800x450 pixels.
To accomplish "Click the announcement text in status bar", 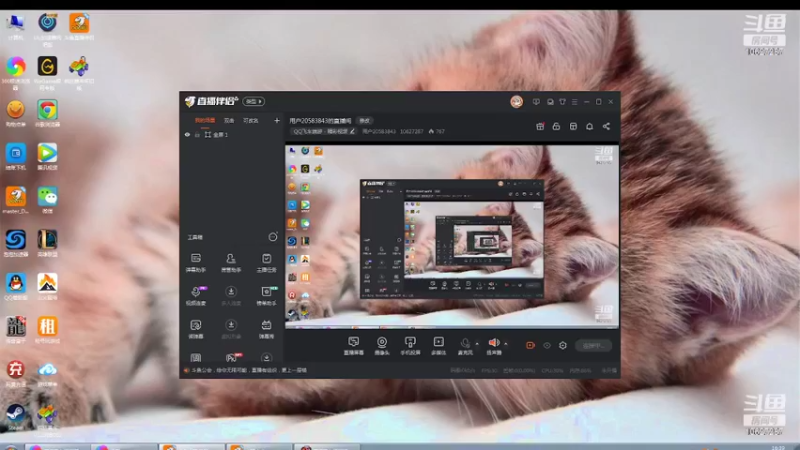I will (249, 370).
